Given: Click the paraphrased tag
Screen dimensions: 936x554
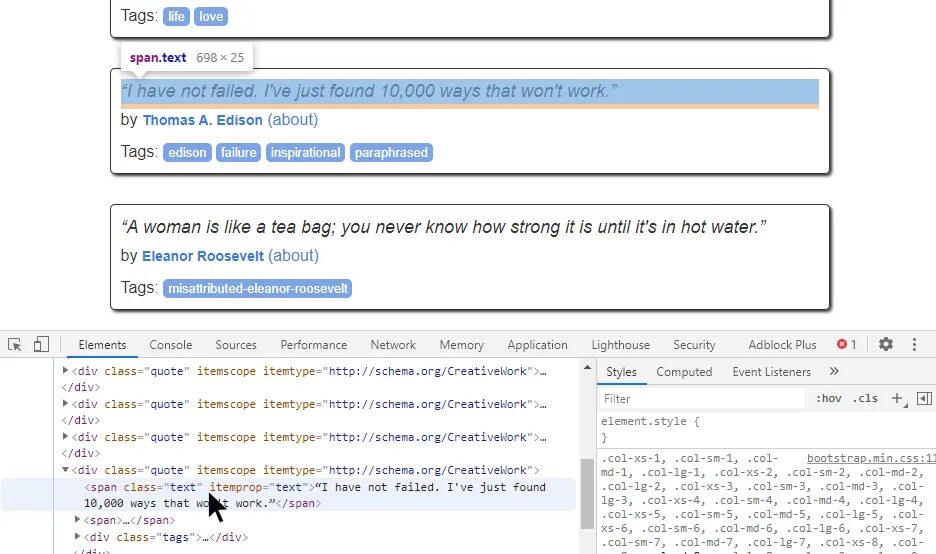Looking at the screenshot, I should click(391, 153).
